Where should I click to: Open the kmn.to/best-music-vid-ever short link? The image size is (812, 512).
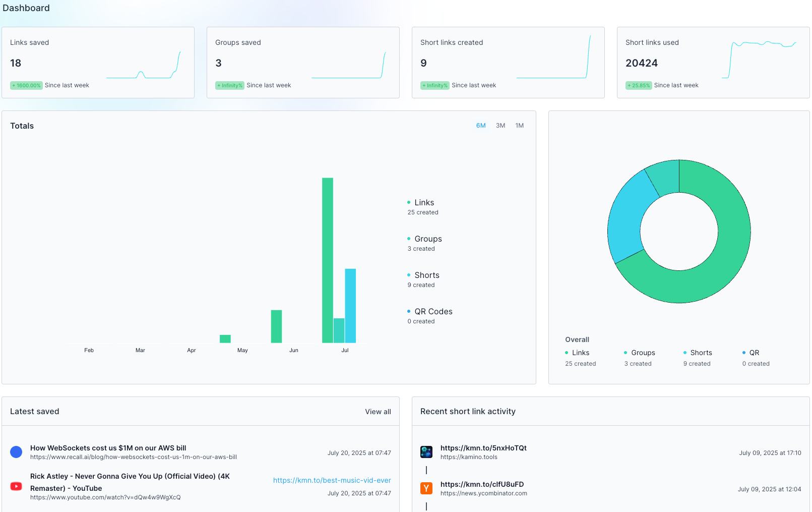(x=332, y=480)
